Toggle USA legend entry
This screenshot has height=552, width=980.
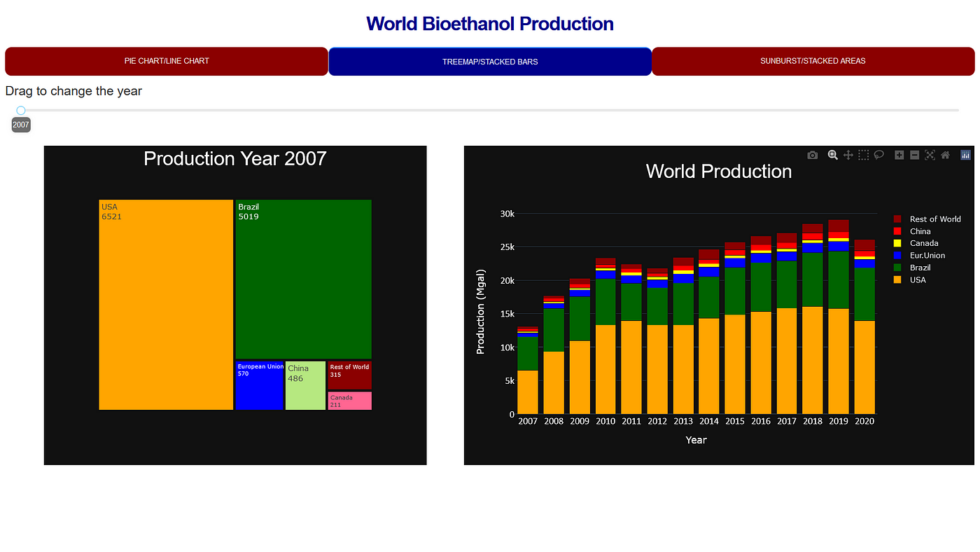(x=910, y=280)
